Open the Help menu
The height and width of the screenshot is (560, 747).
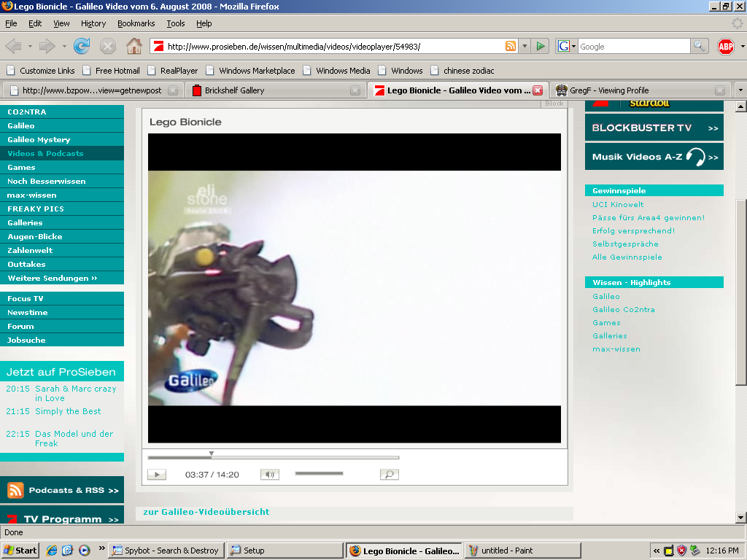(x=204, y=23)
